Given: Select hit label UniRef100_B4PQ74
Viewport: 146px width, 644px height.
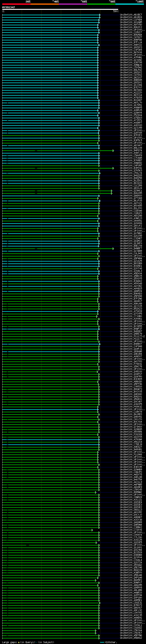Looking at the screenshot, I should click(131, 151).
